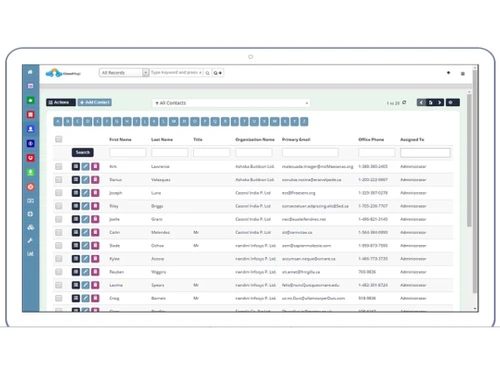
Task: Filter contacts by letter Z
Action: [x=304, y=122]
